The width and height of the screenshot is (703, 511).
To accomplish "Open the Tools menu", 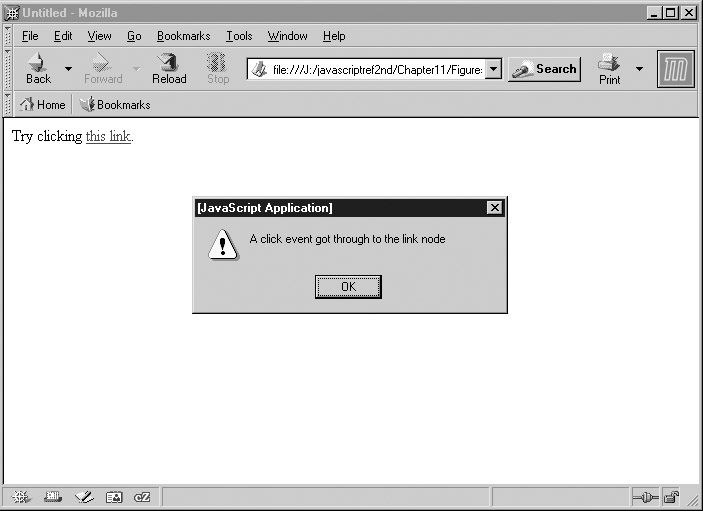I will tap(239, 36).
